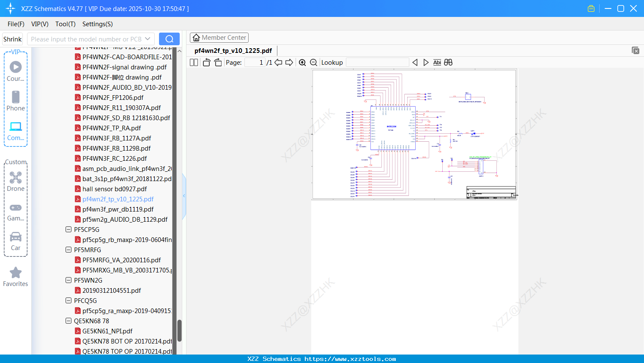Open PF4WN2F_R11_190307A.pdf file
Image resolution: width=644 pixels, height=363 pixels.
tap(122, 107)
